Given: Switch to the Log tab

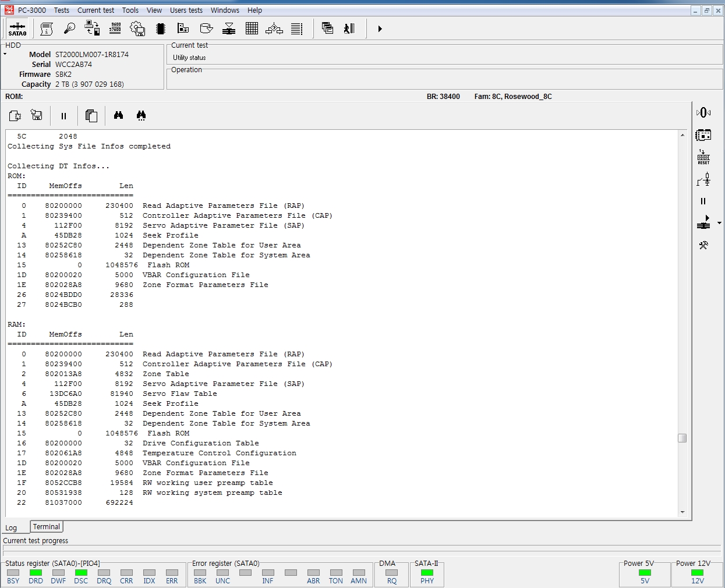Looking at the screenshot, I should 11,527.
